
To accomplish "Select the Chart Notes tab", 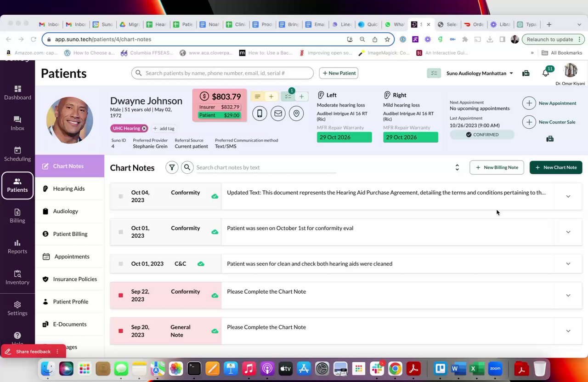I will click(x=69, y=166).
